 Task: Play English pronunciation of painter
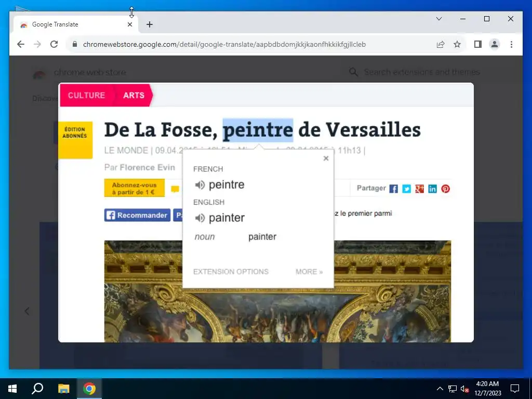tap(199, 218)
